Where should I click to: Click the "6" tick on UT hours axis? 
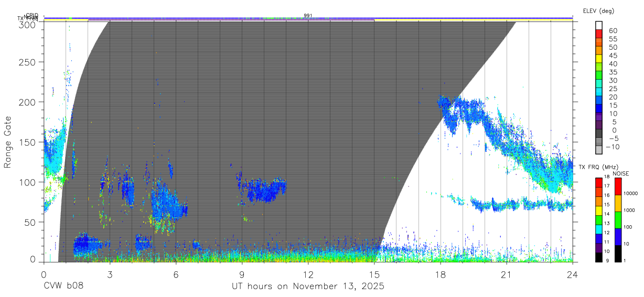[x=176, y=274]
